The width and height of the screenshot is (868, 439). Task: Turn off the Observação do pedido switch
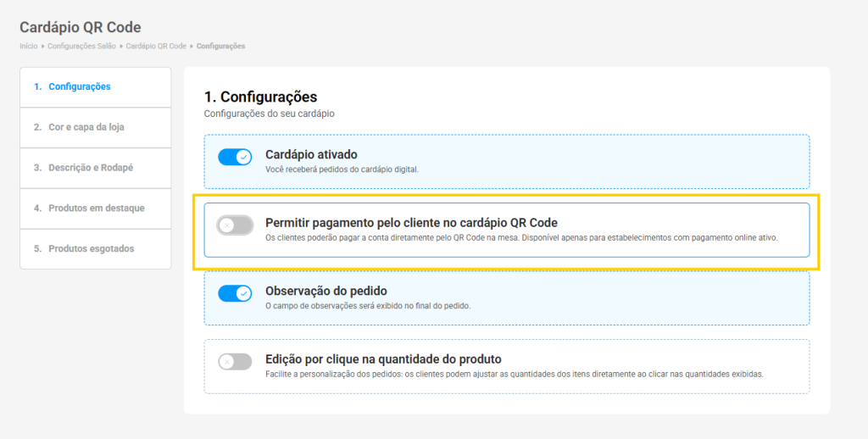pos(235,293)
